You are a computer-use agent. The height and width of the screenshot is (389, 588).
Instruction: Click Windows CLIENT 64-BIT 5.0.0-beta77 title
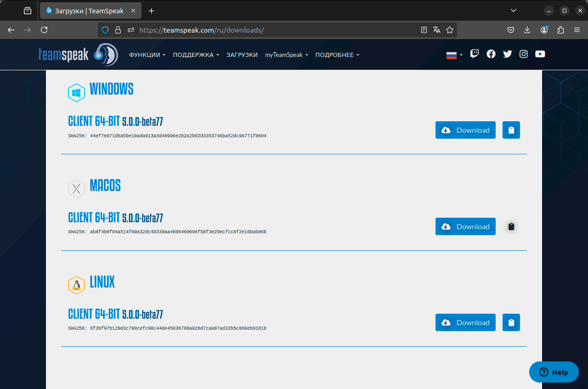pos(115,122)
